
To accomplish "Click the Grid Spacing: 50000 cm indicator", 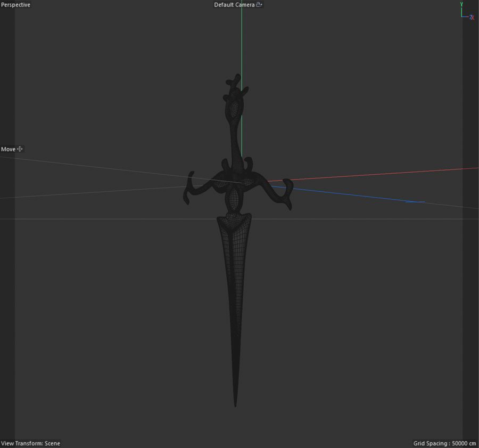I will (445, 443).
